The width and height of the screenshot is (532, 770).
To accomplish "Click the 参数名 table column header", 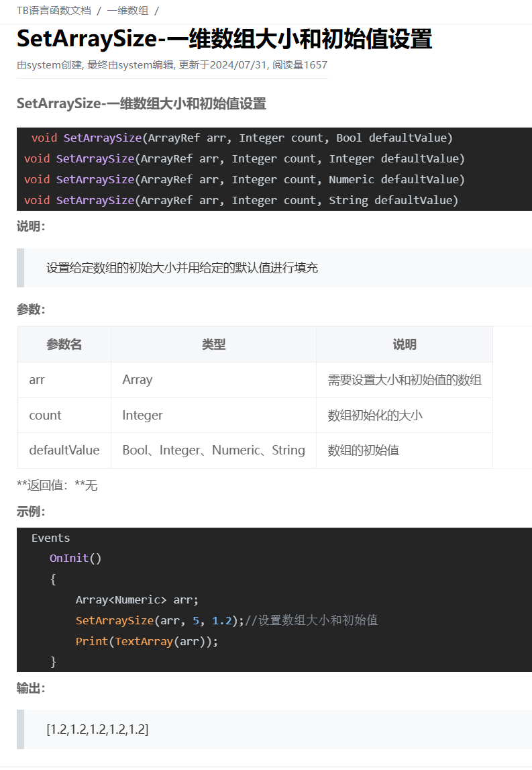I will 64,344.
